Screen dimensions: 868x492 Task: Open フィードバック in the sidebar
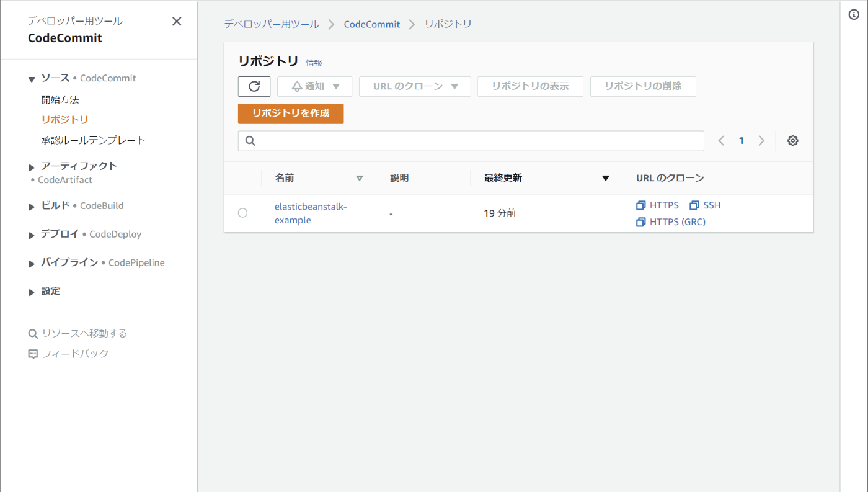[68, 354]
